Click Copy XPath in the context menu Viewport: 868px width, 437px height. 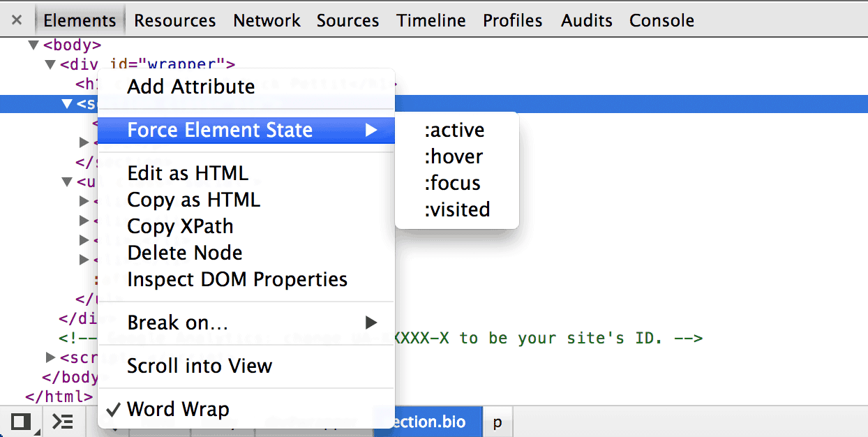(179, 225)
